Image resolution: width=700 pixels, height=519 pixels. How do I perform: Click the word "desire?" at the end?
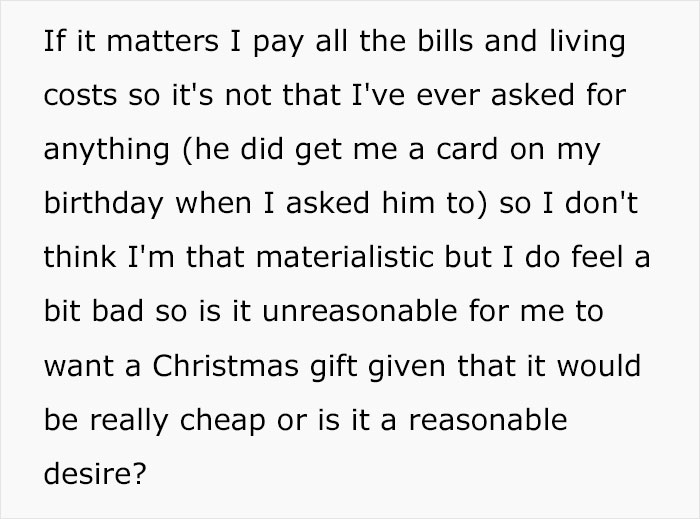coord(95,473)
